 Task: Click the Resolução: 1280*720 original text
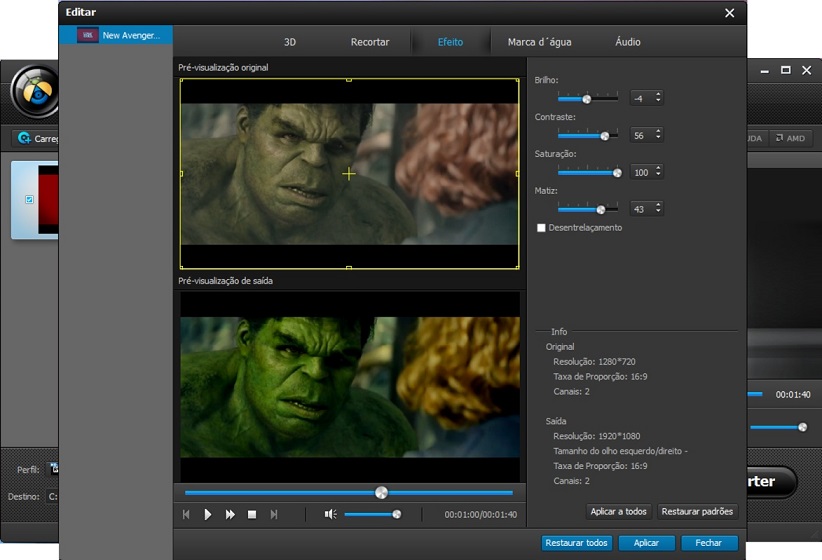tap(594, 362)
